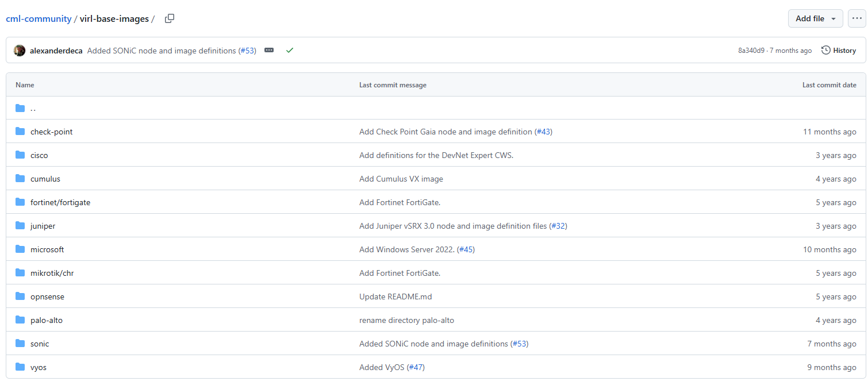Click the sonic folder icon
868x385 pixels.
coord(21,344)
